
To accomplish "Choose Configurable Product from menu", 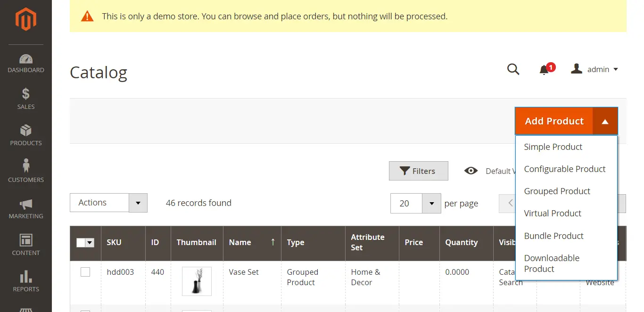I will [565, 169].
